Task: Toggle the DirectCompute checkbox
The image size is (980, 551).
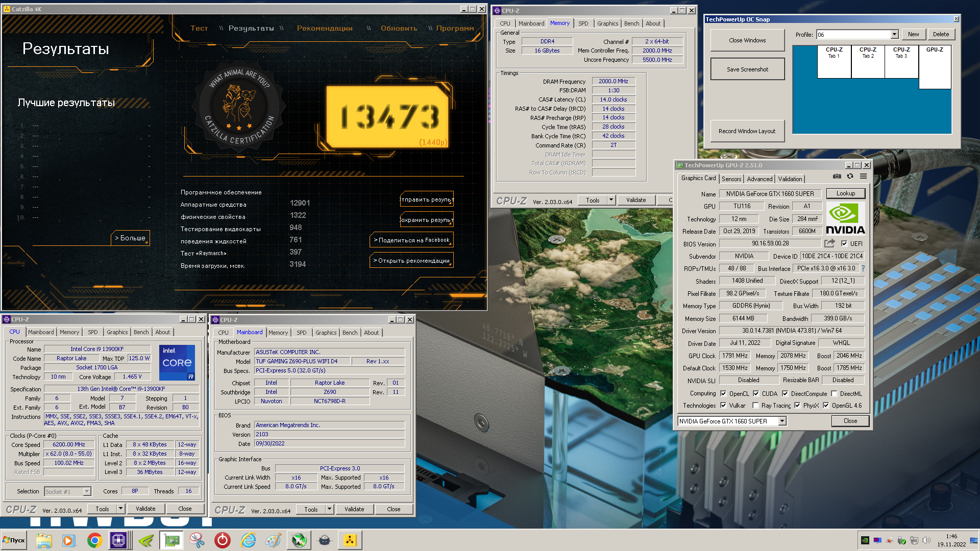Action: pos(785,393)
